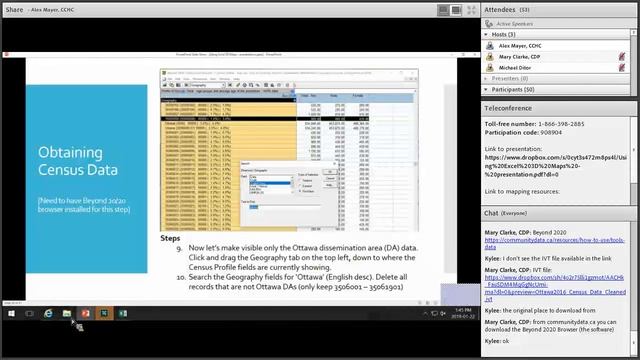
Task: Click Alex Mayer's host avatar icon
Action: (x=490, y=46)
